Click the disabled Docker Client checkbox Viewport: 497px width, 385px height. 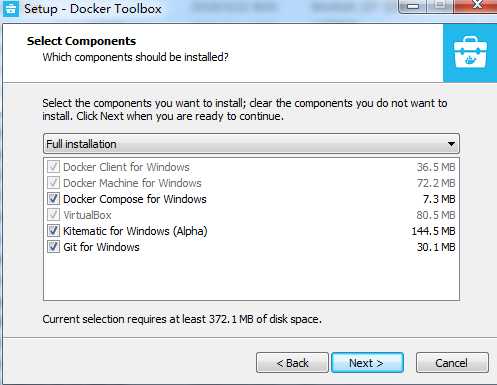click(53, 167)
